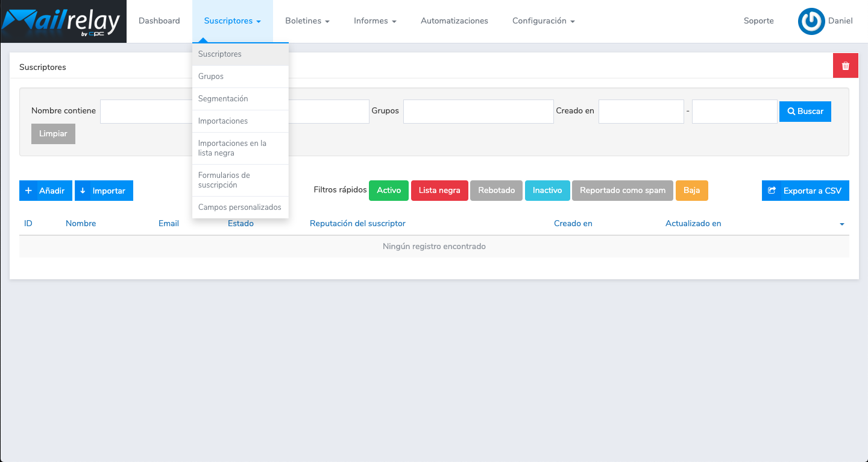Screen dimensions: 868x462
Task: Open the table columns dropdown arrow
Action: click(842, 224)
